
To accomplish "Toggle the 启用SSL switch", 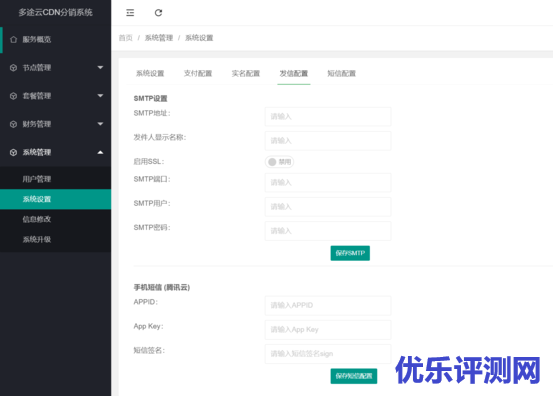I will coord(279,162).
